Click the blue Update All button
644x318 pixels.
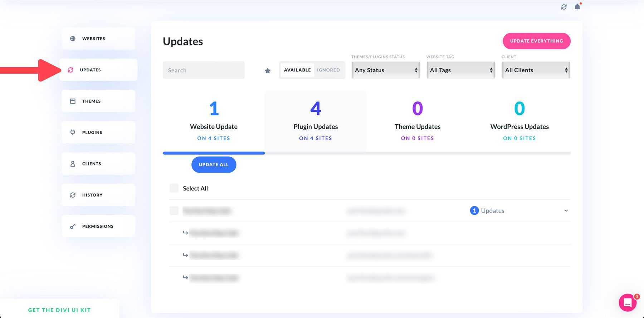tap(214, 165)
